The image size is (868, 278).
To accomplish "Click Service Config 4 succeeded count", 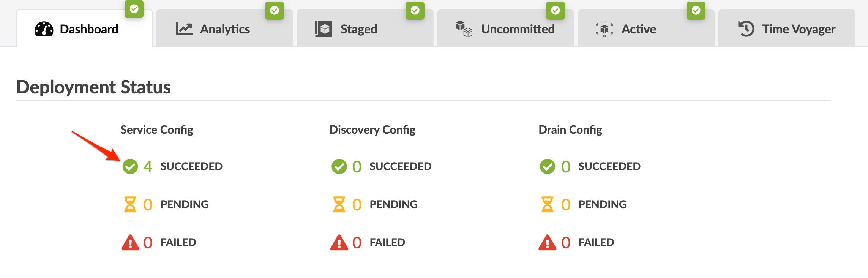I will pyautogui.click(x=148, y=166).
